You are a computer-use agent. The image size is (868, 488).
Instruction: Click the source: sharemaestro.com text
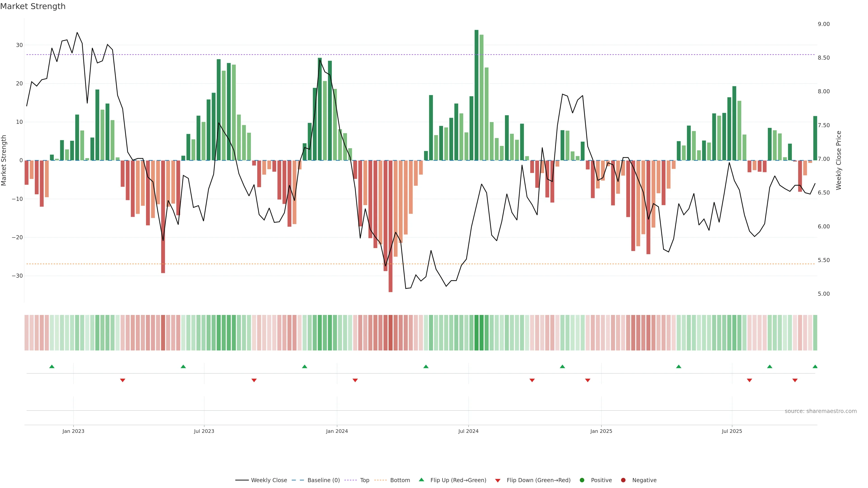click(x=821, y=411)
